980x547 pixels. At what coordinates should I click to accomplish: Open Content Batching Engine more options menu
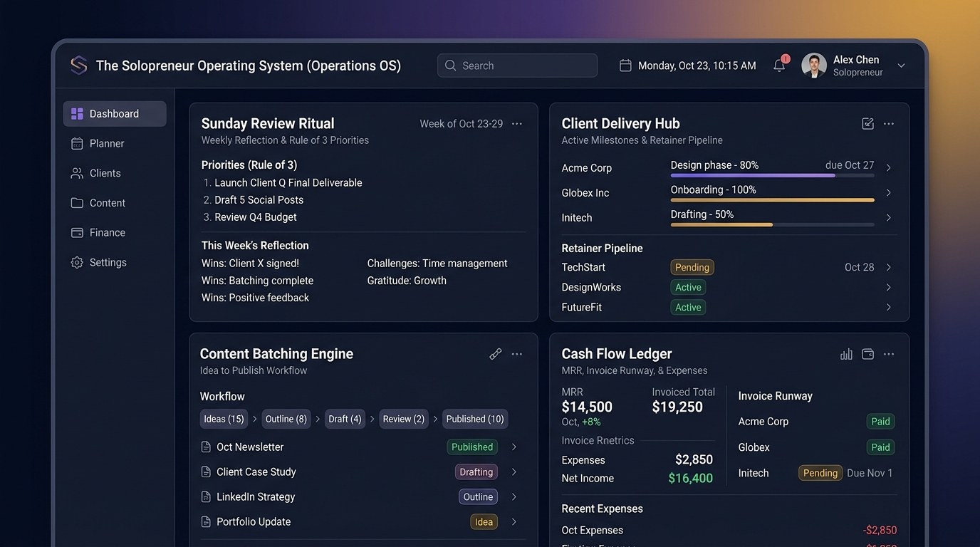517,354
